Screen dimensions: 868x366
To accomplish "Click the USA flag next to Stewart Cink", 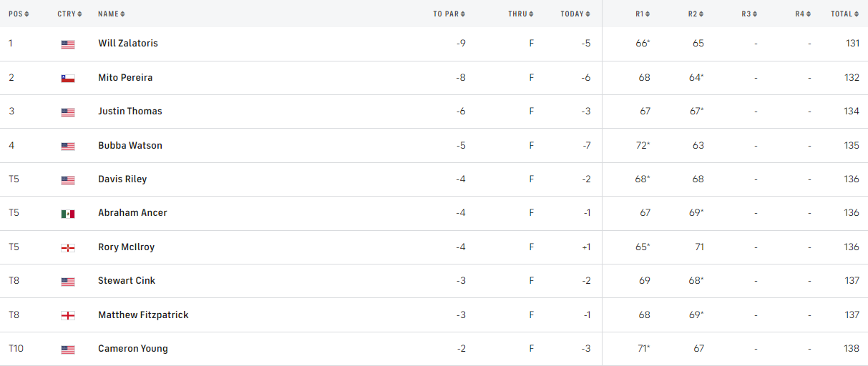I will point(68,282).
